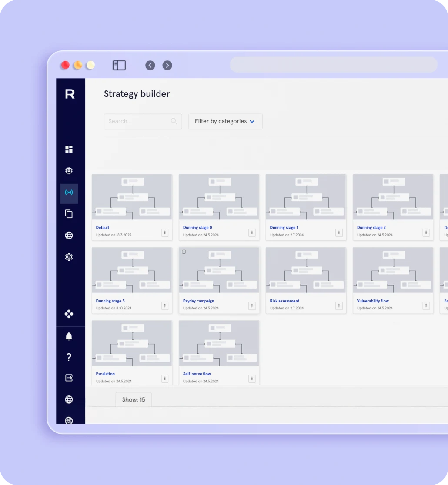
Task: Open notifications bell icon
Action: click(x=69, y=336)
